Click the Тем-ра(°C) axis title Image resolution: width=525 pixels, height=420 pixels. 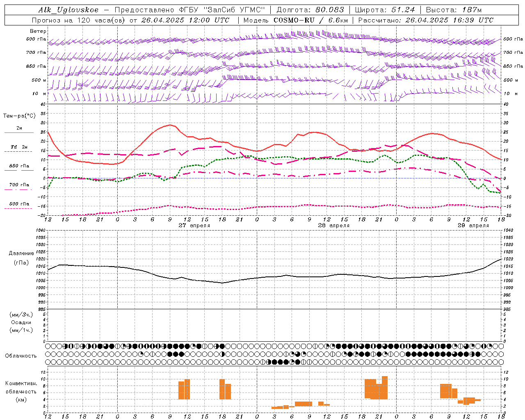click(x=19, y=116)
